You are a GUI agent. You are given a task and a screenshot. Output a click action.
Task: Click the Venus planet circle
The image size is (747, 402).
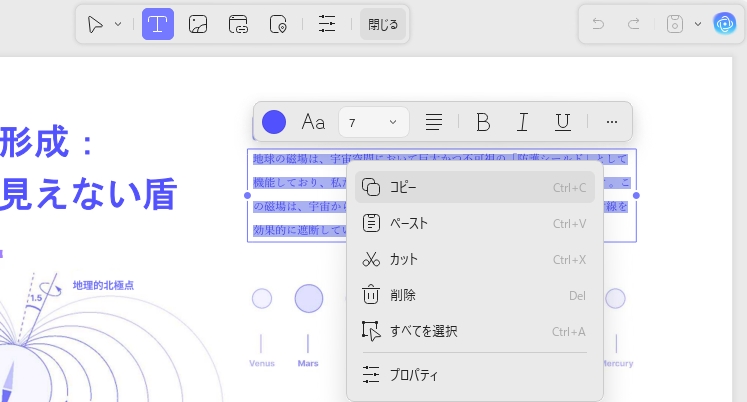tap(262, 299)
